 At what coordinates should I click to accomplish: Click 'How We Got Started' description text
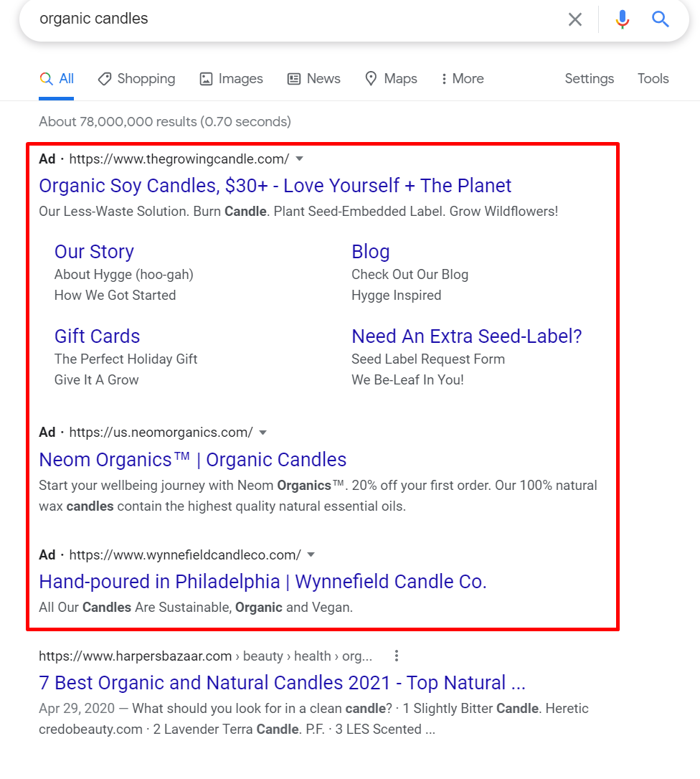coord(115,295)
